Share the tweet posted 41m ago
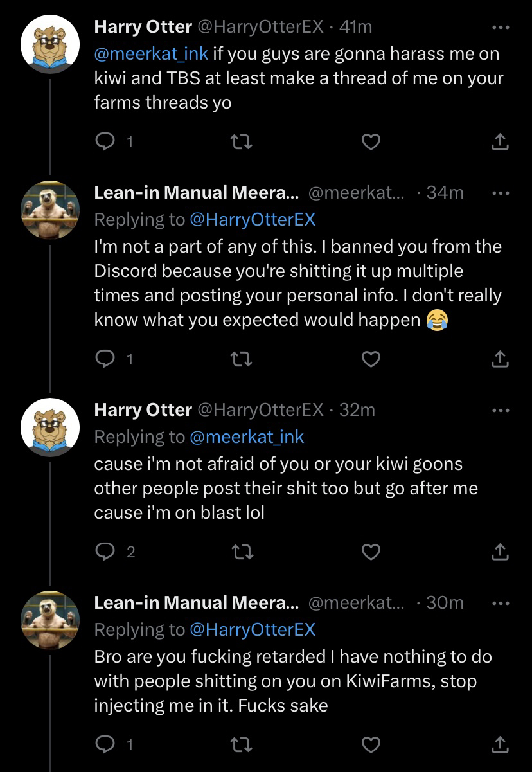This screenshot has height=772, width=532. pos(500,143)
